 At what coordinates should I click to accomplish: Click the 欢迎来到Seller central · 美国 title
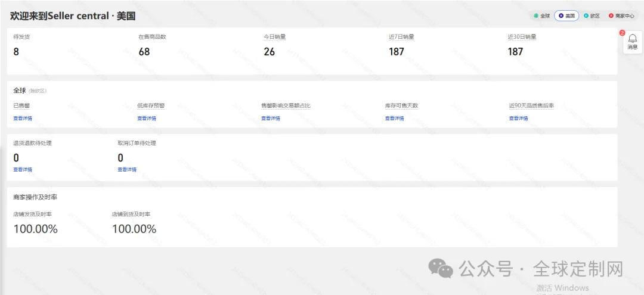73,17
